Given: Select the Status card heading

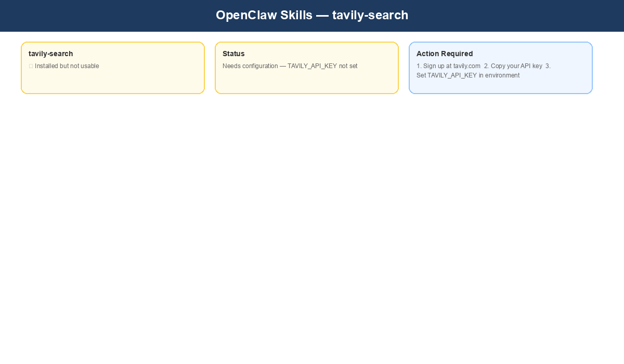Looking at the screenshot, I should (233, 54).
